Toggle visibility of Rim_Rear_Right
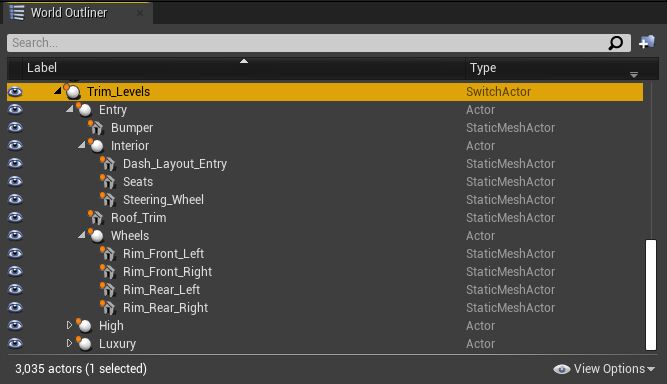This screenshot has width=667, height=384. [15, 307]
